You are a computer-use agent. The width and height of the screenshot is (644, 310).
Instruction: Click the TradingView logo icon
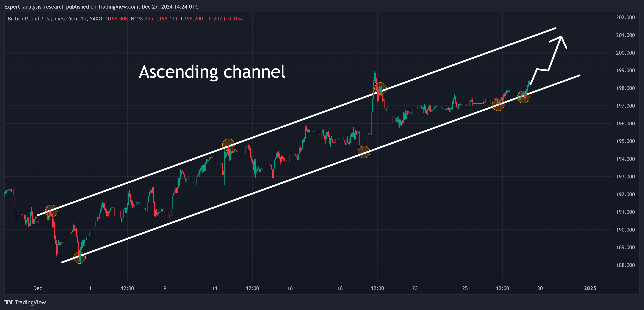[9, 302]
